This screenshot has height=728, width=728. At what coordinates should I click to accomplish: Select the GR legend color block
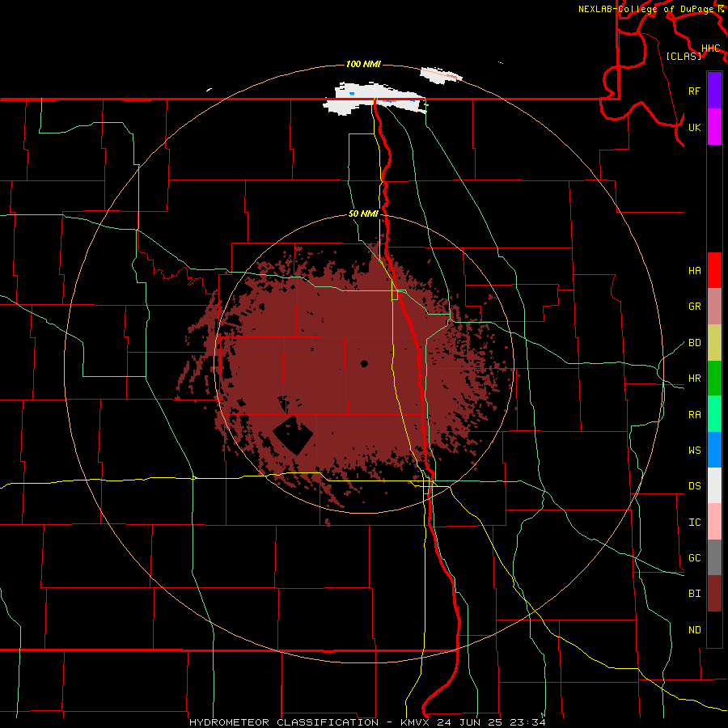tap(714, 306)
